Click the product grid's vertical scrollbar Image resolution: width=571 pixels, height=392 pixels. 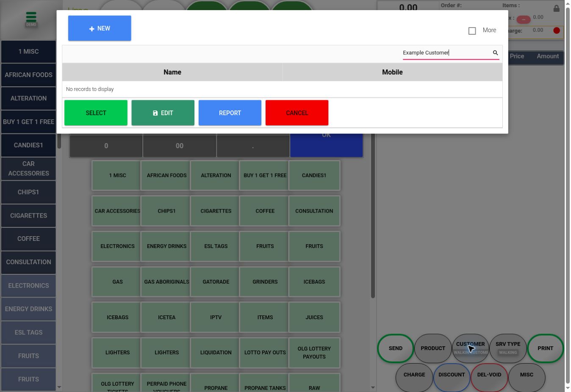373,216
